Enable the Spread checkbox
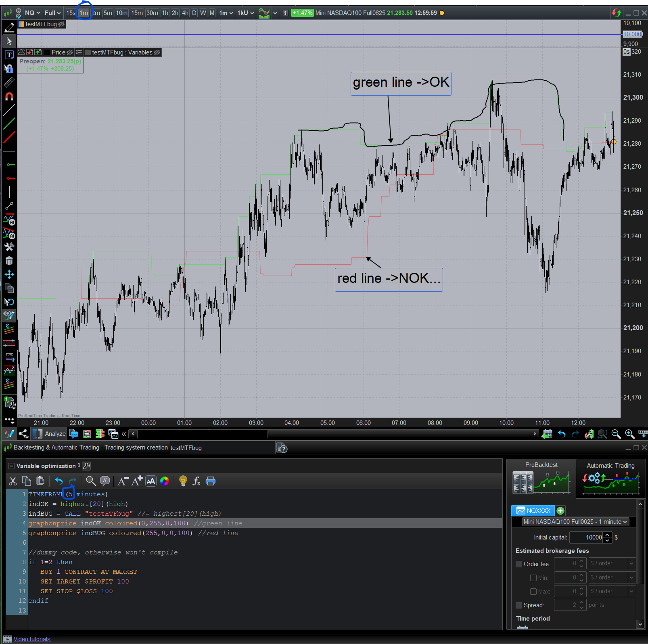This screenshot has height=644, width=648. click(519, 605)
